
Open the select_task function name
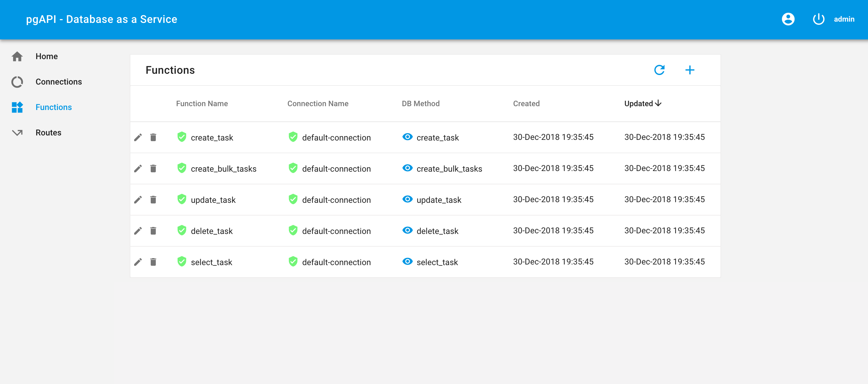[211, 262]
